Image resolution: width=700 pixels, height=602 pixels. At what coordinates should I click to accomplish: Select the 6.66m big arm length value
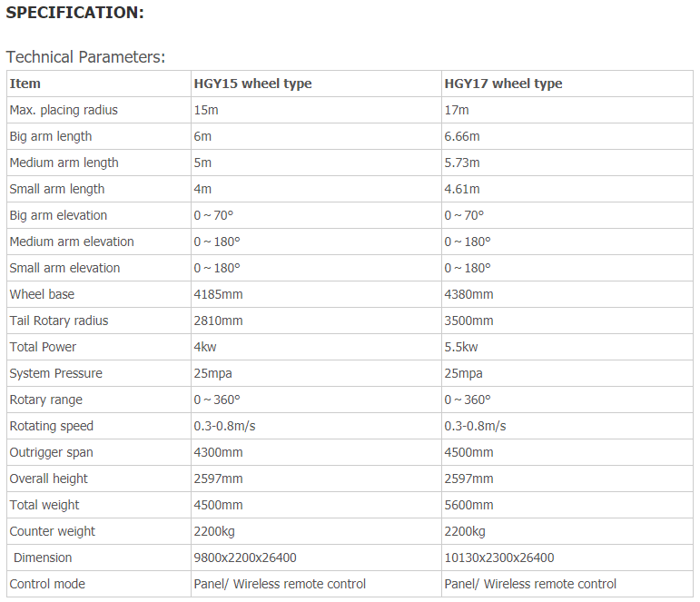tap(461, 136)
